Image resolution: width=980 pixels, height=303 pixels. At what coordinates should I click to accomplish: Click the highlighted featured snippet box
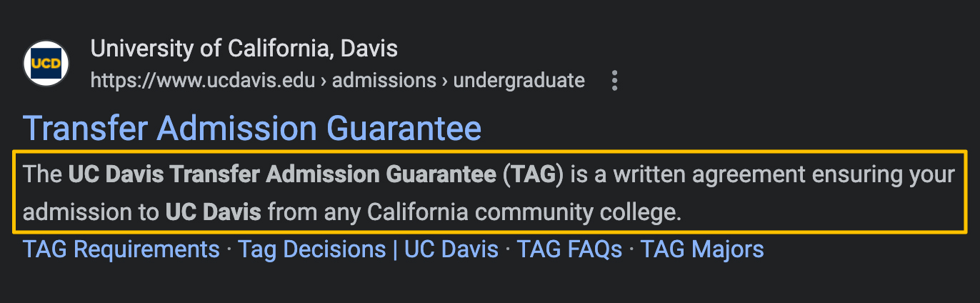[490, 192]
